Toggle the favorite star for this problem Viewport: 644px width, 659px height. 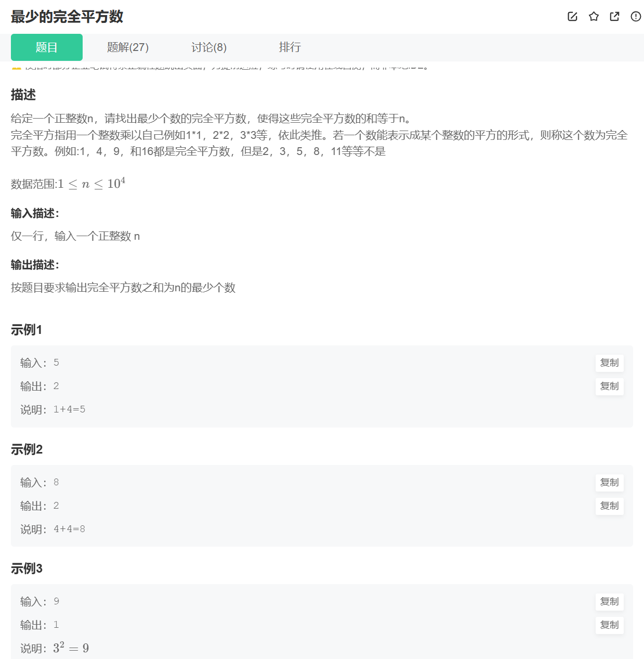pos(594,16)
